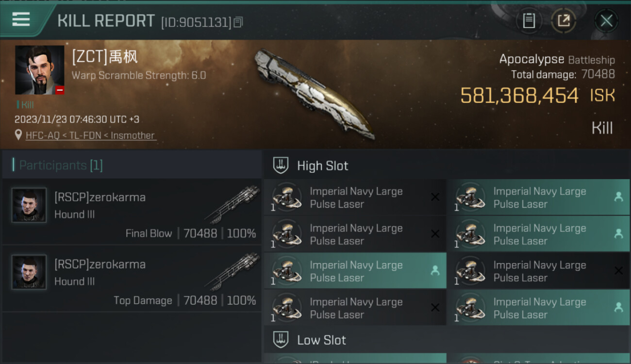Close the Kill Report window
The image size is (631, 364).
(x=606, y=20)
